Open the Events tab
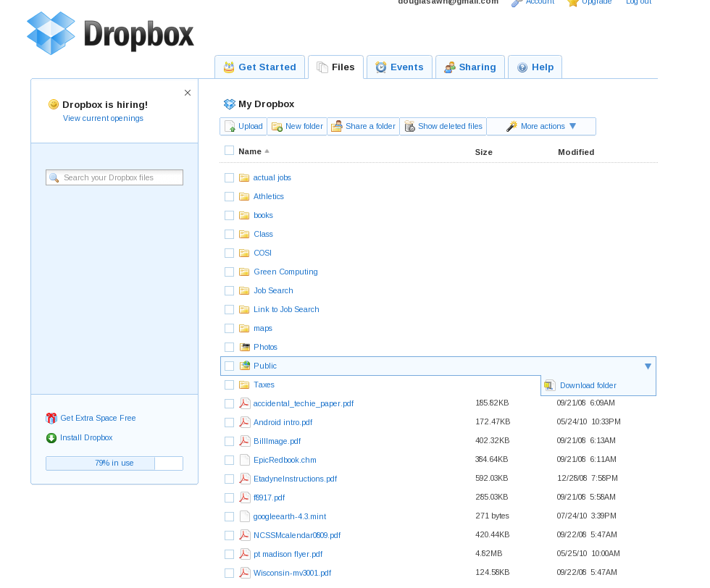Viewport: 710px width, 588px height. click(399, 67)
